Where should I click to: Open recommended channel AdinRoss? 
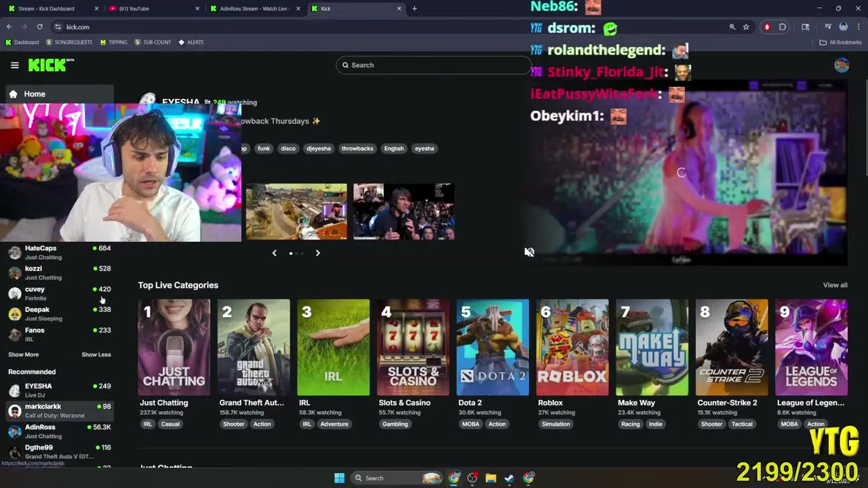(x=59, y=431)
